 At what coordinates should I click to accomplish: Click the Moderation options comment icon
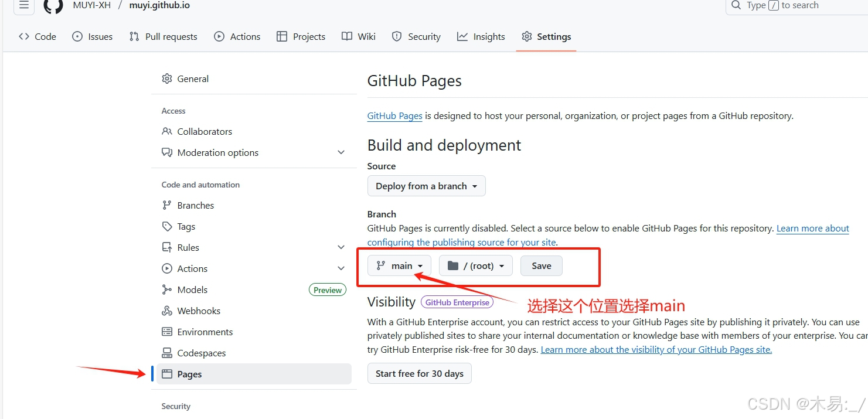[x=167, y=152]
